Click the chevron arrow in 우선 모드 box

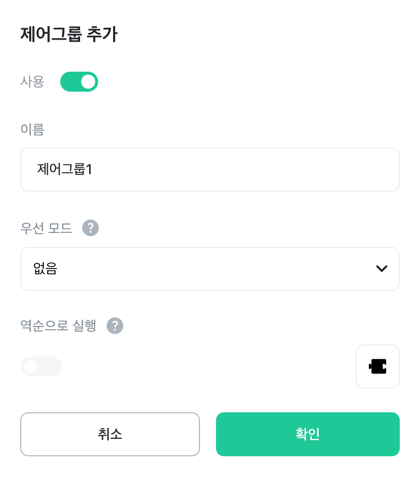[382, 268]
